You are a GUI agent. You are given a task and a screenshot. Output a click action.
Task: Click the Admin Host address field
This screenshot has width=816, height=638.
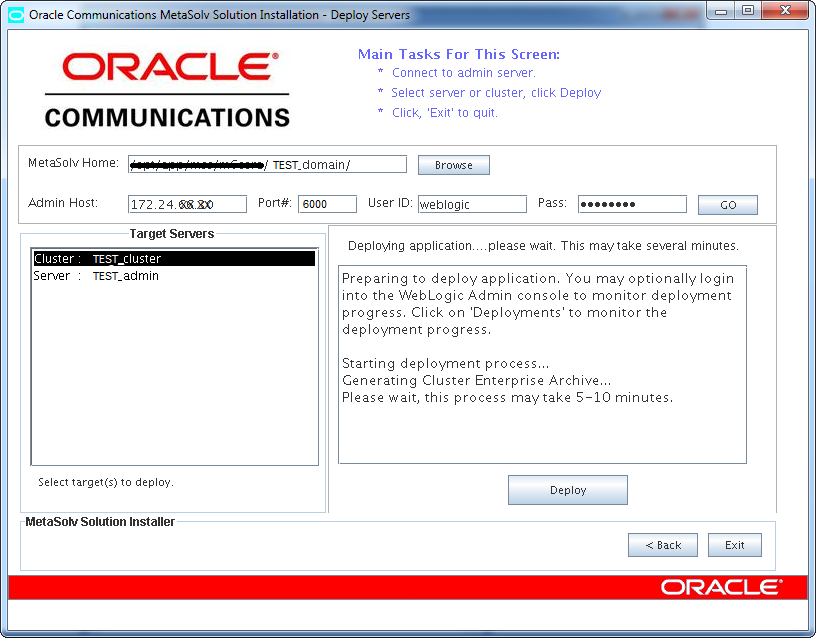186,203
